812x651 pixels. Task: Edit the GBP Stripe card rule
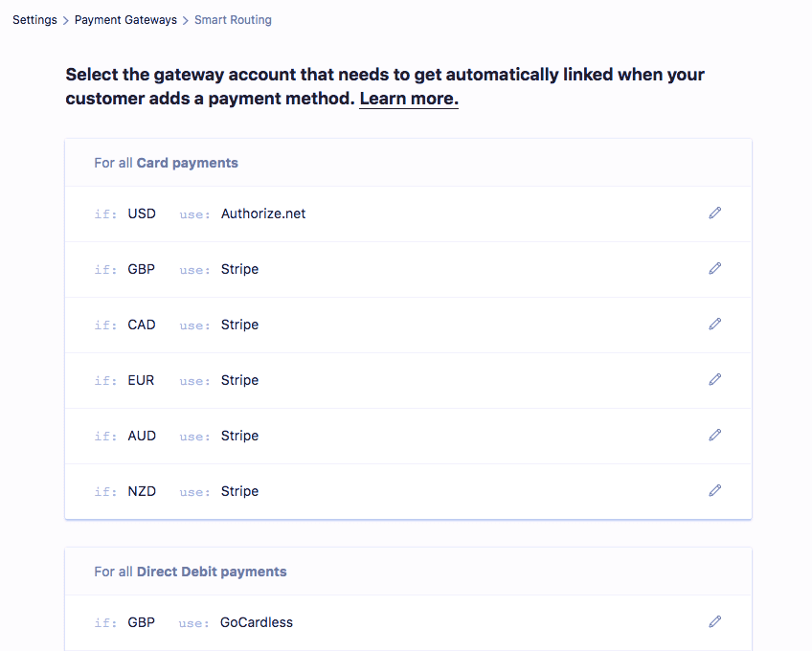(714, 268)
